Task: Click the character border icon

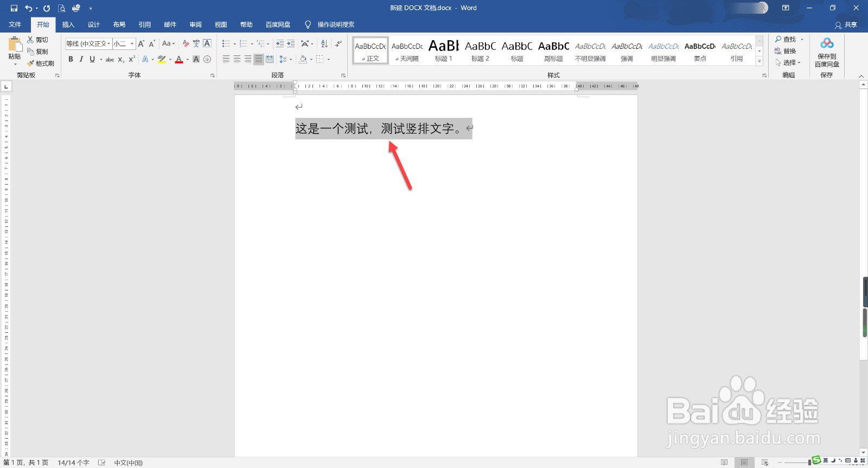Action: click(207, 43)
